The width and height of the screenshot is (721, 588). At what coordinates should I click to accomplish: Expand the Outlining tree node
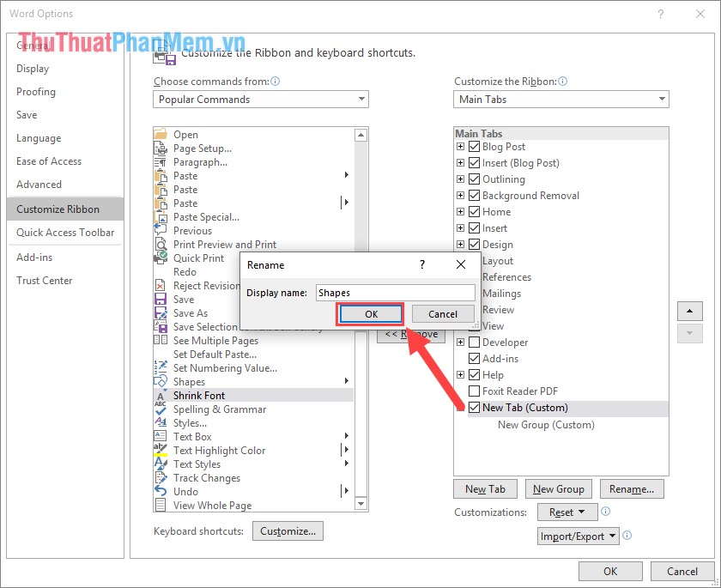[460, 179]
